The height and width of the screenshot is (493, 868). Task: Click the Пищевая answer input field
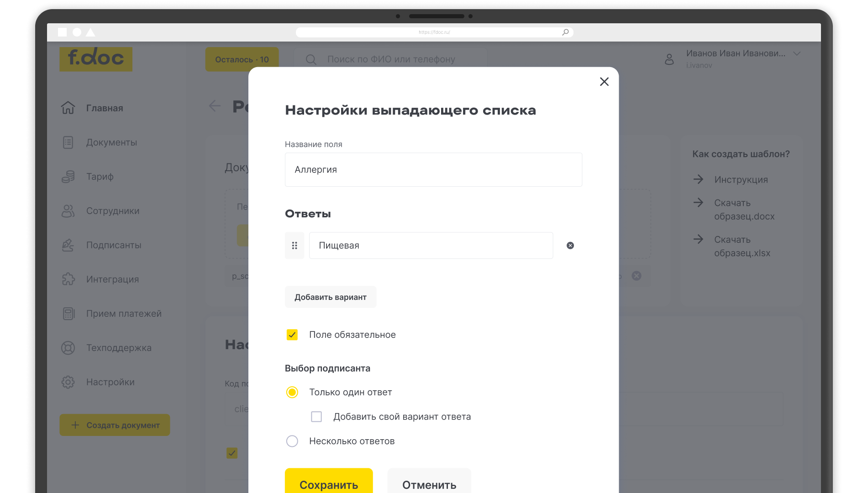pos(431,246)
